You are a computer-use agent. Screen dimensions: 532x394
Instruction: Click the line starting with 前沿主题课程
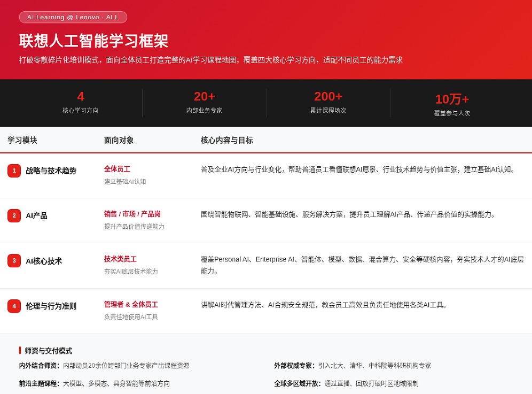click(95, 383)
